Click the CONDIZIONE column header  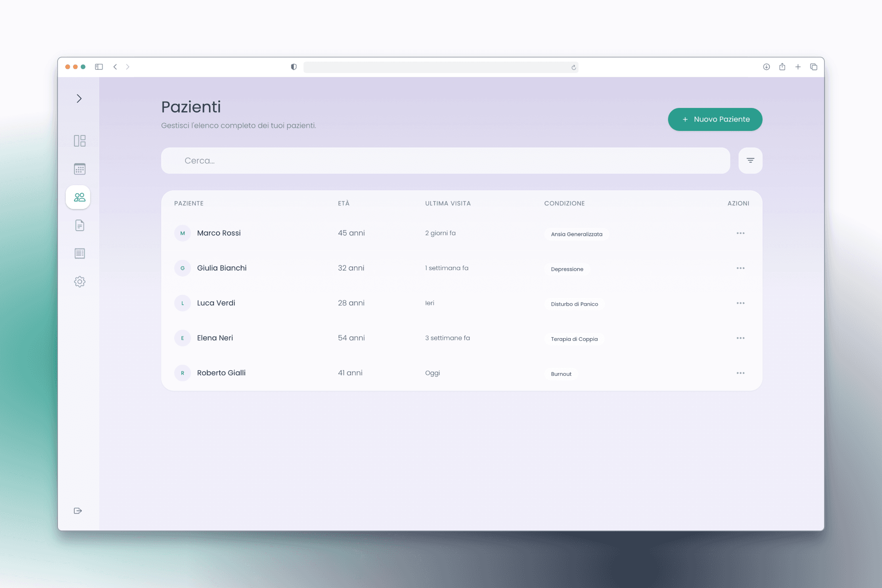point(565,204)
